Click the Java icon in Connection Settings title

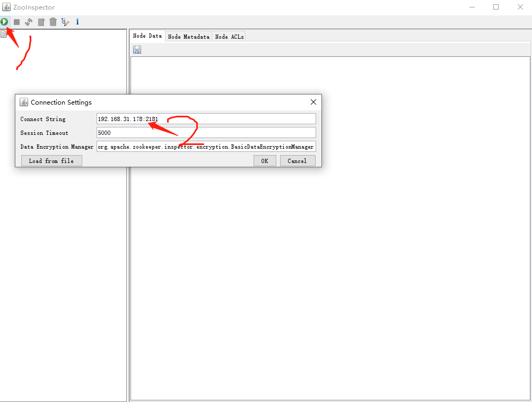[x=24, y=102]
